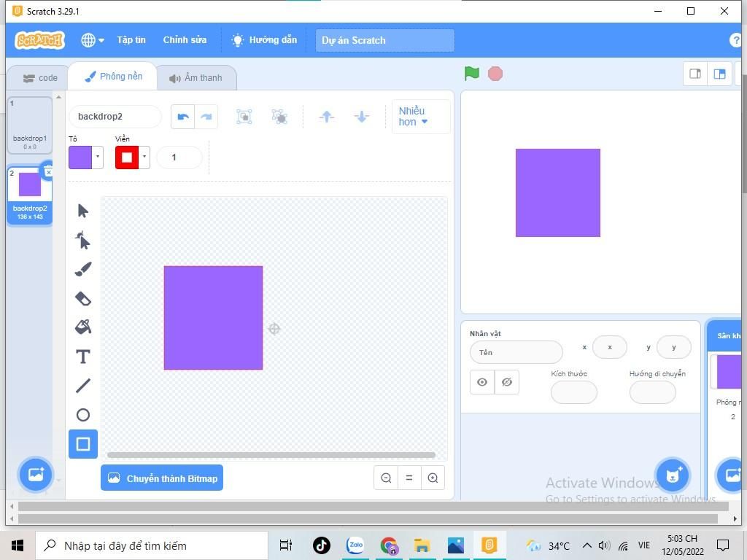Switch to the Phông nền tab
The image size is (747, 560).
click(113, 76)
